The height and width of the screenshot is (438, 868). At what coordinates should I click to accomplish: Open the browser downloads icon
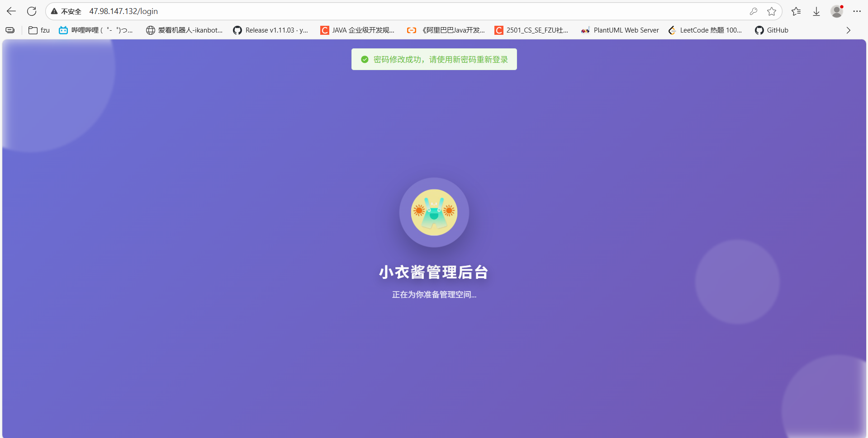(816, 11)
